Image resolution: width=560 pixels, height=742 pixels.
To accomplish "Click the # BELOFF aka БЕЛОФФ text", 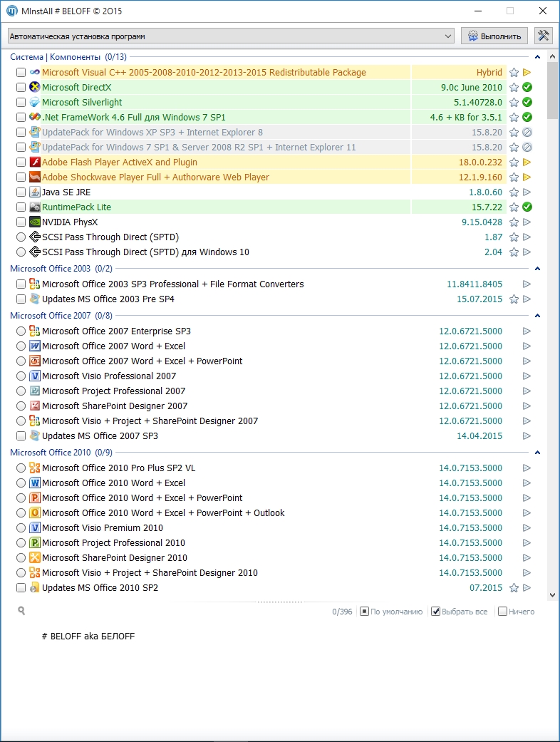I will tap(88, 636).
